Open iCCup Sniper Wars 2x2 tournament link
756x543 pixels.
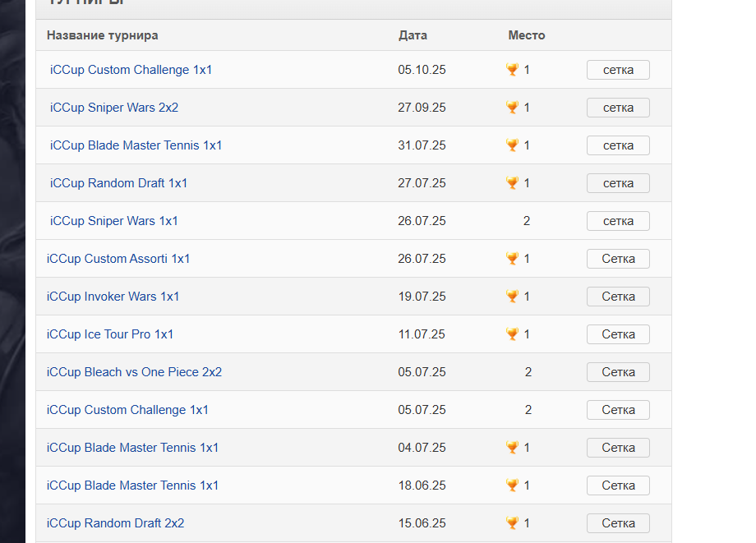(113, 108)
